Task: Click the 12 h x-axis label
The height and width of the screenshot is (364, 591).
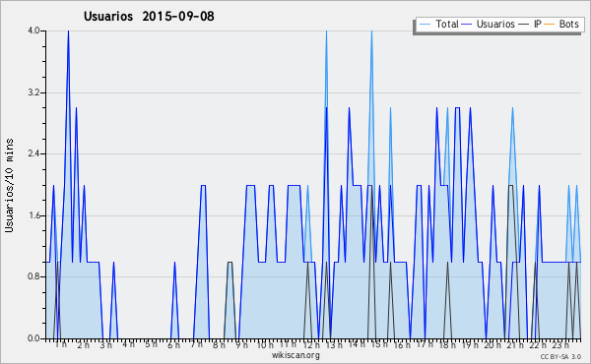Action: tap(311, 344)
